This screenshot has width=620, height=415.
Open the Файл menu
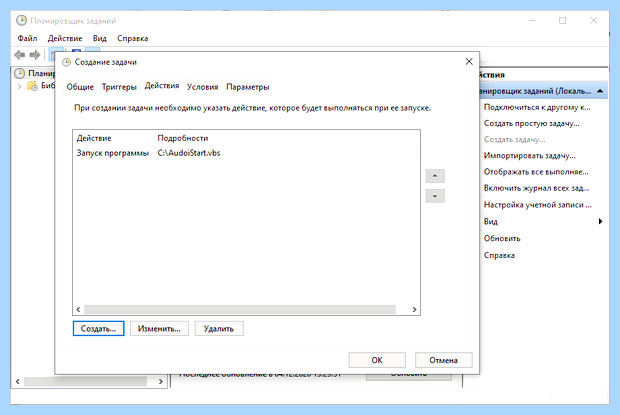(27, 38)
